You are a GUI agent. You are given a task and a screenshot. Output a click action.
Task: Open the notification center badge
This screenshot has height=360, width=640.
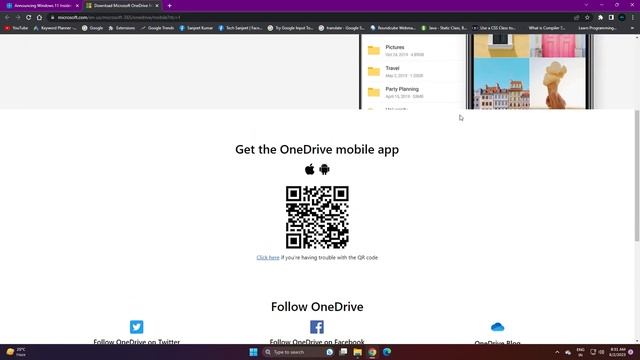(x=631, y=352)
